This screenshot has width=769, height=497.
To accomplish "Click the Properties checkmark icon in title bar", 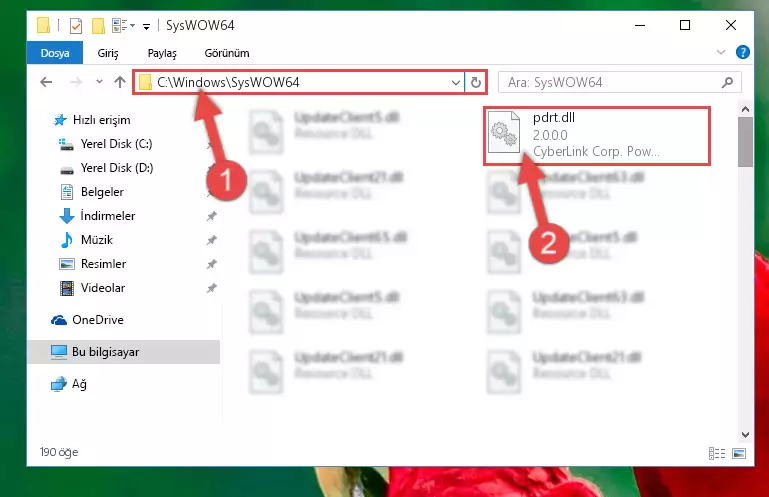I will pos(76,26).
